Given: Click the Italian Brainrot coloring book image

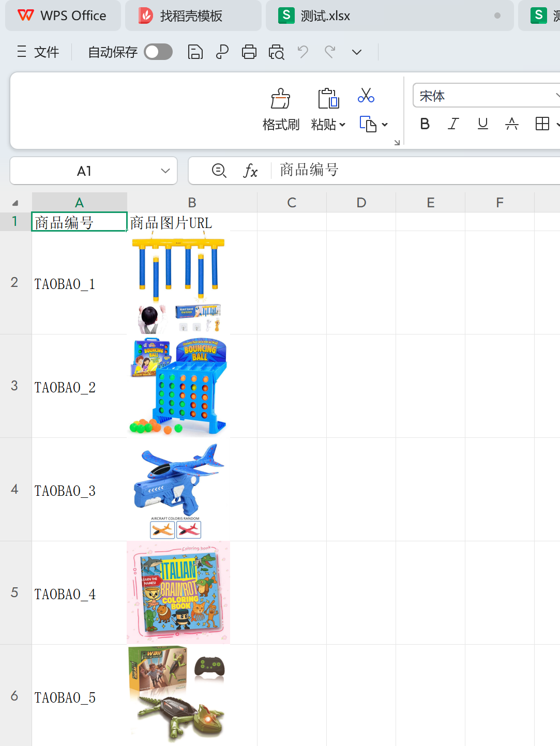Looking at the screenshot, I should click(178, 592).
